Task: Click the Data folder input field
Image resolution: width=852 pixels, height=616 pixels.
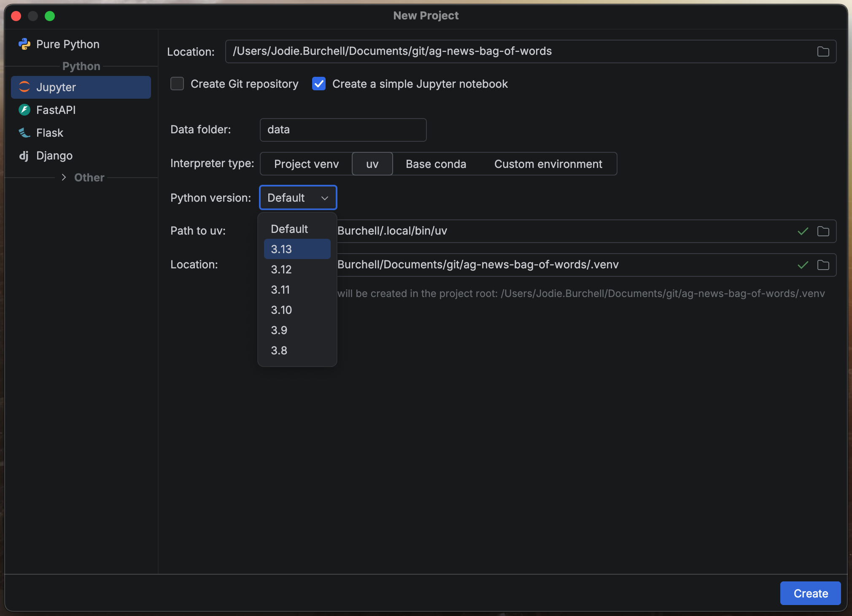Action: pos(343,130)
